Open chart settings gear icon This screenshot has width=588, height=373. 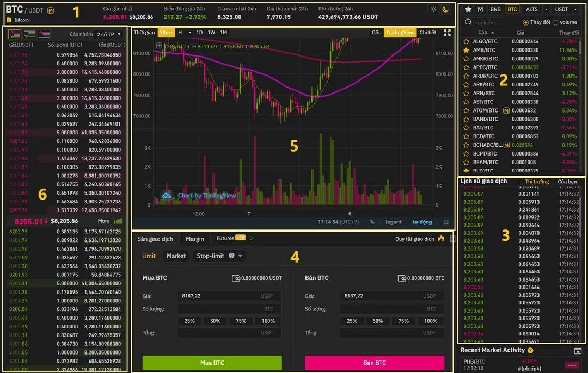pyautogui.click(x=446, y=222)
